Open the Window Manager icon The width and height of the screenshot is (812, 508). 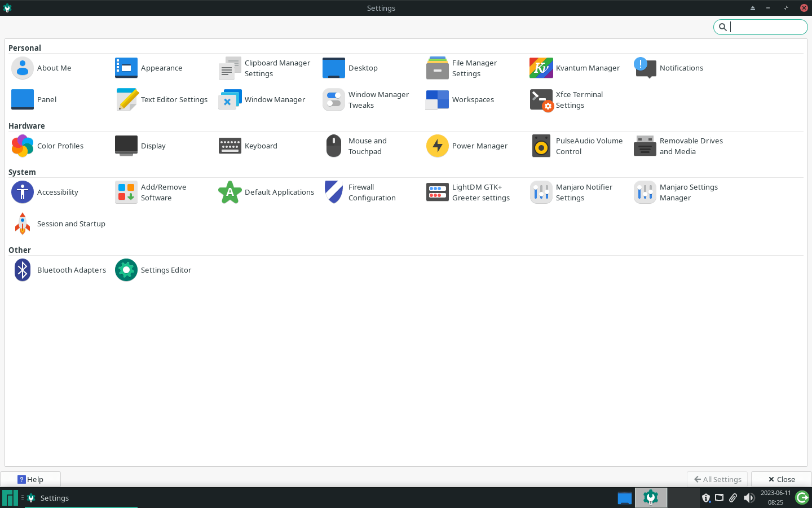tap(230, 100)
